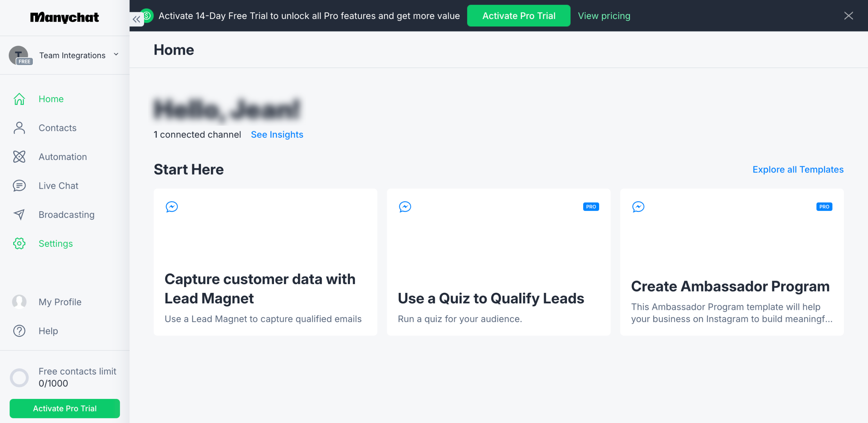The width and height of the screenshot is (868, 423).
Task: Select the Lead Magnet template card
Action: (x=265, y=262)
